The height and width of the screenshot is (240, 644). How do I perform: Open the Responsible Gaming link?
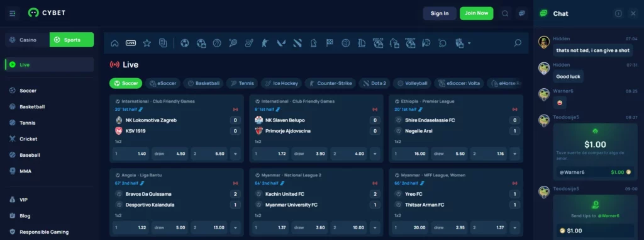50,232
